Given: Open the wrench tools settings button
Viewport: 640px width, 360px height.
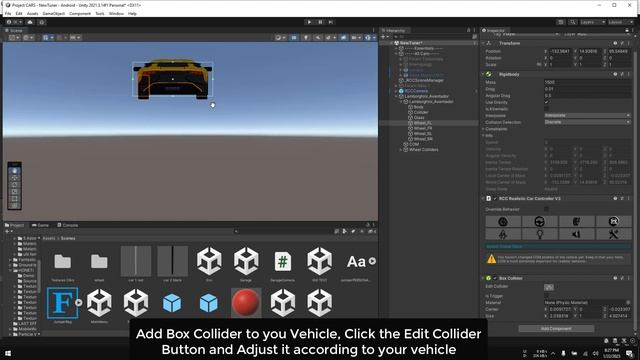Looking at the screenshot, I should pos(613,234).
